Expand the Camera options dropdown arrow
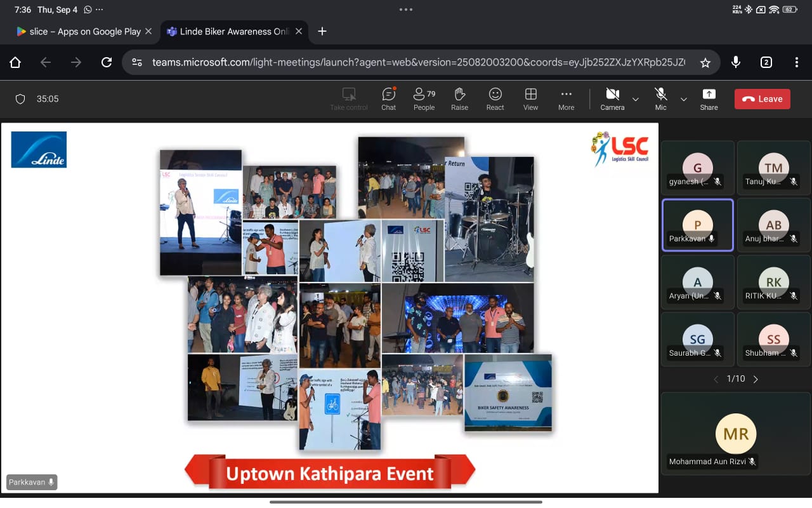 click(x=635, y=99)
